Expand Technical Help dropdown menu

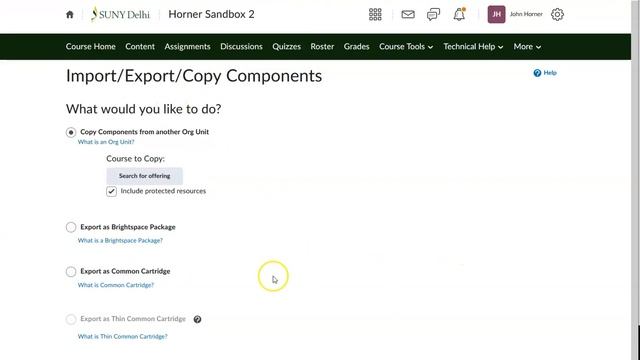(x=473, y=47)
